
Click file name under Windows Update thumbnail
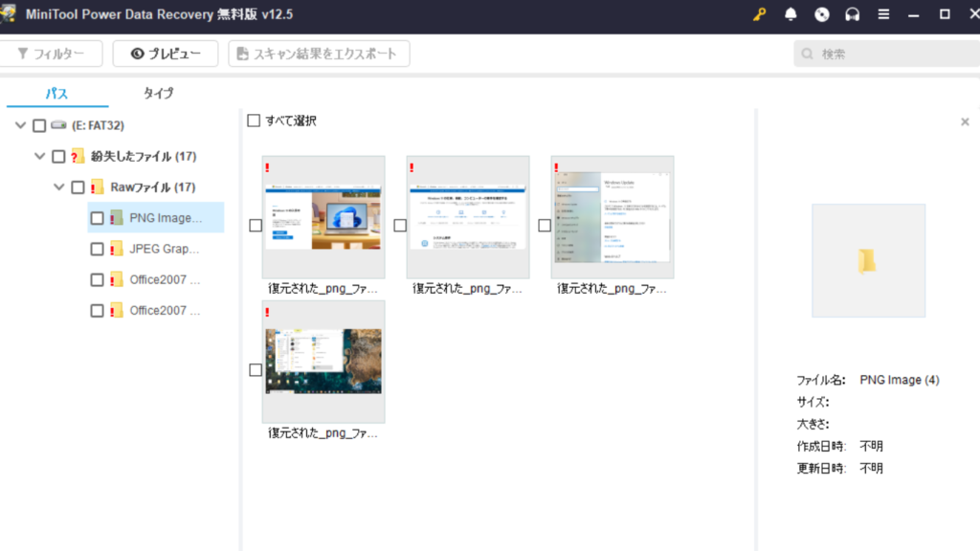coord(612,289)
